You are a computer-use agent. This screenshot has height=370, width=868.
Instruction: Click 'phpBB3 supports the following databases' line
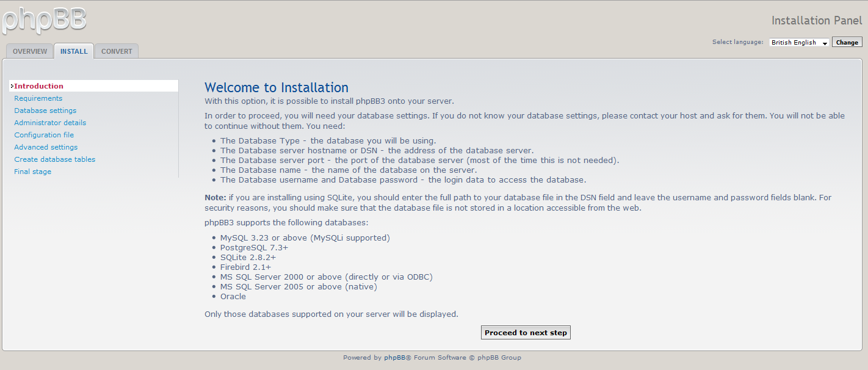[x=286, y=223]
